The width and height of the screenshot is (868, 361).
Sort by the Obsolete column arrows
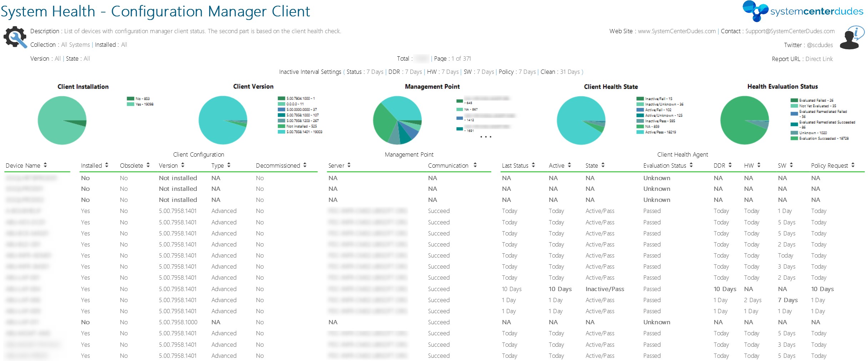[x=148, y=165]
